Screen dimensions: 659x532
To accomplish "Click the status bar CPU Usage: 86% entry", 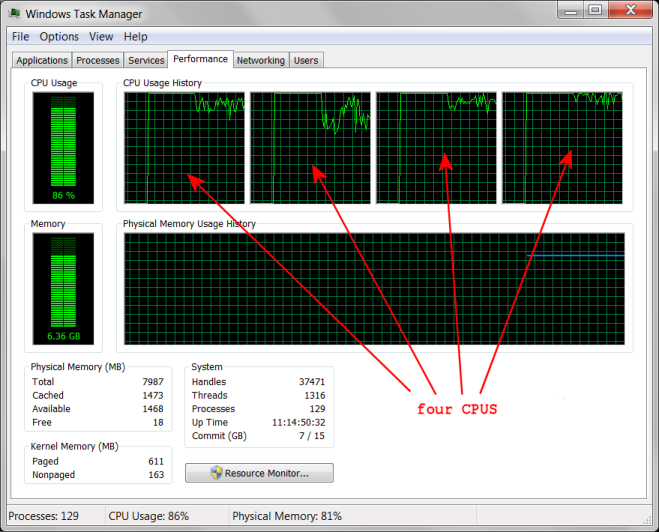I will [149, 516].
